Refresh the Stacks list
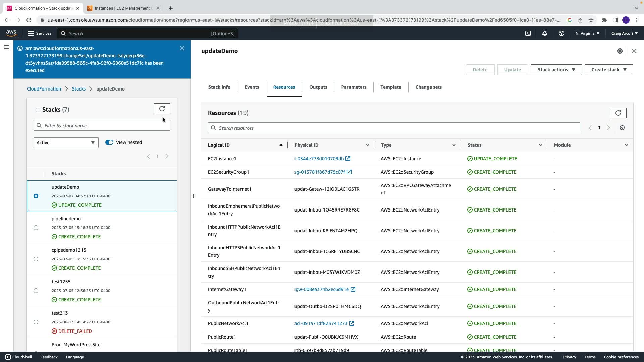The height and width of the screenshot is (362, 644). pyautogui.click(x=162, y=109)
